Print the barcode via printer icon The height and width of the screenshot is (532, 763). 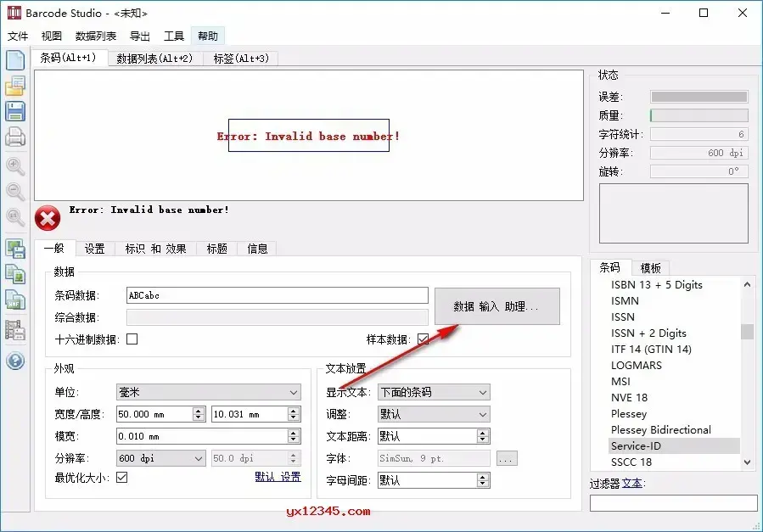pos(15,137)
